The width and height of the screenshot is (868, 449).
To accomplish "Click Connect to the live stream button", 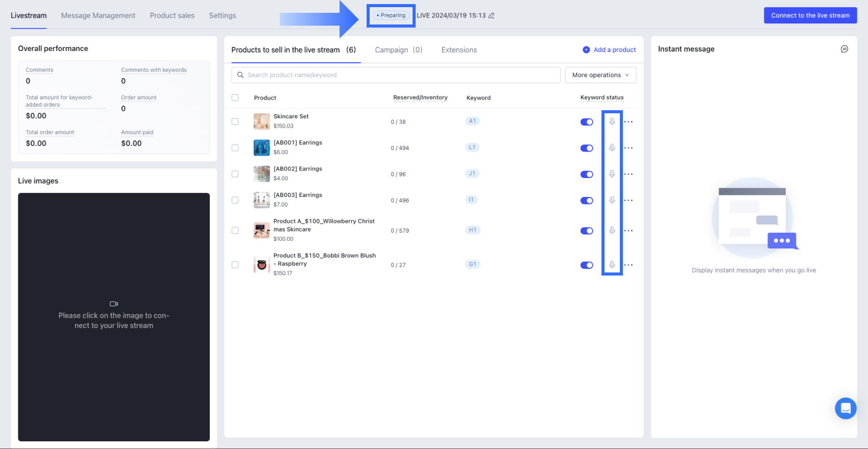I will click(810, 15).
